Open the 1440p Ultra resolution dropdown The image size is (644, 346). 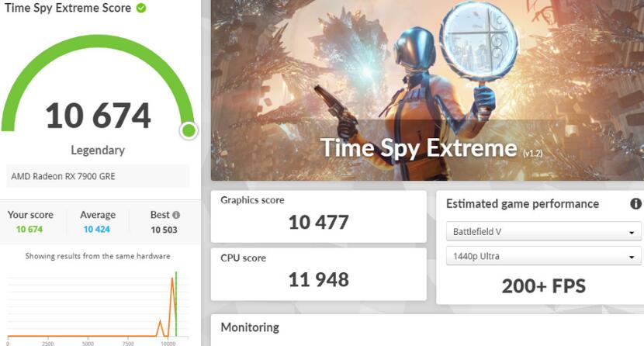(x=542, y=257)
